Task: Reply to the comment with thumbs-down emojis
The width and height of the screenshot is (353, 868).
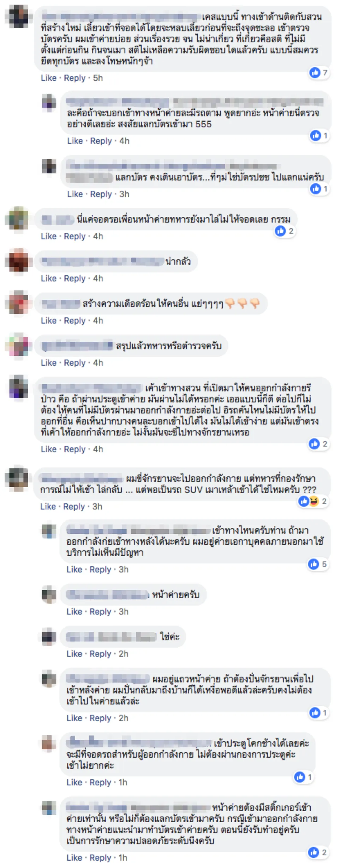Action: tap(75, 320)
